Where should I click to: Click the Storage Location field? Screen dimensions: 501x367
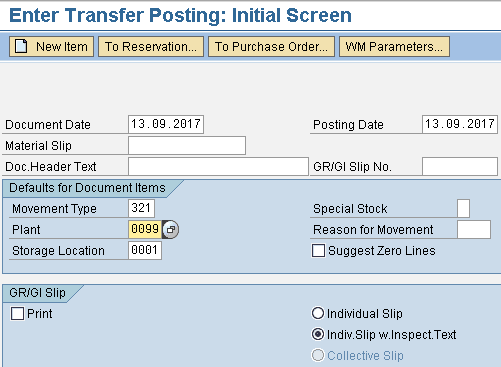coord(145,250)
